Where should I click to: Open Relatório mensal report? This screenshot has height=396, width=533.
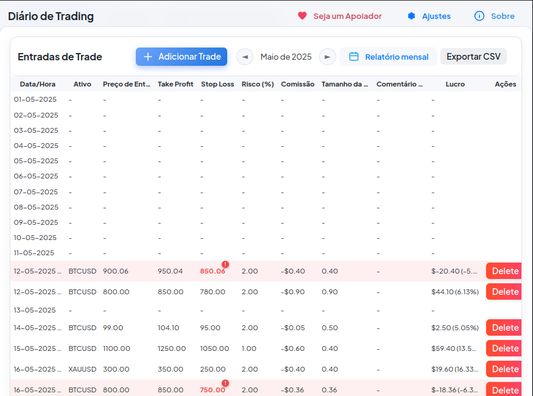coord(389,57)
